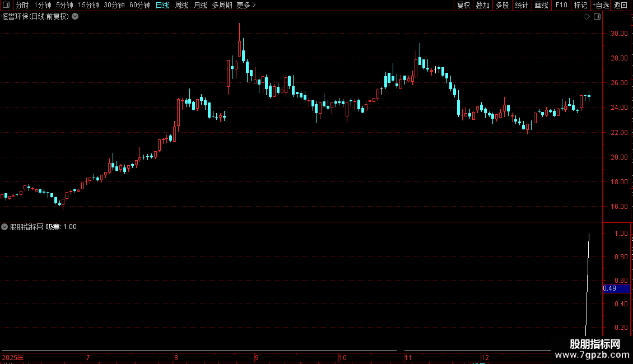Switch to the 周线 weekly chart
633x364 pixels.
[181, 5]
